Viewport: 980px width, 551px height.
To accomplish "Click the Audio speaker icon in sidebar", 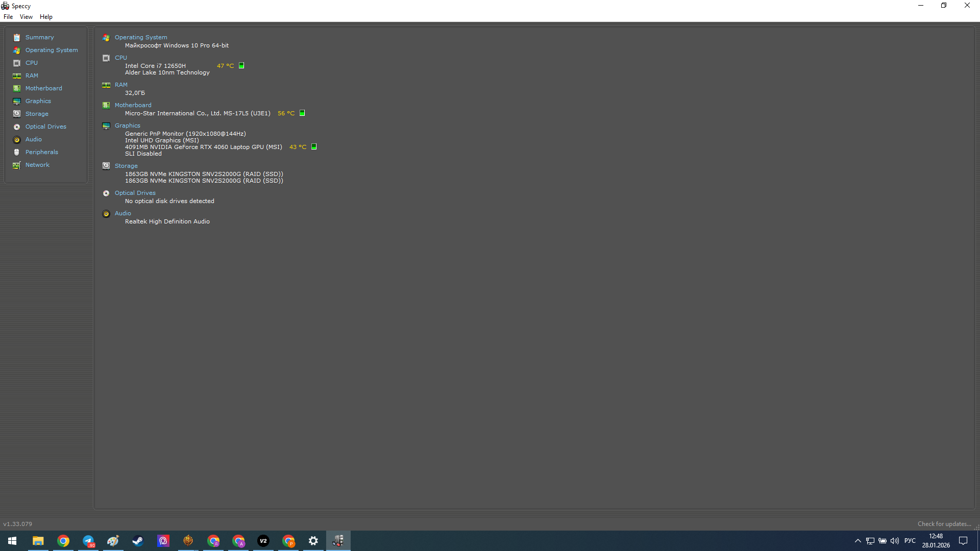I will [17, 140].
